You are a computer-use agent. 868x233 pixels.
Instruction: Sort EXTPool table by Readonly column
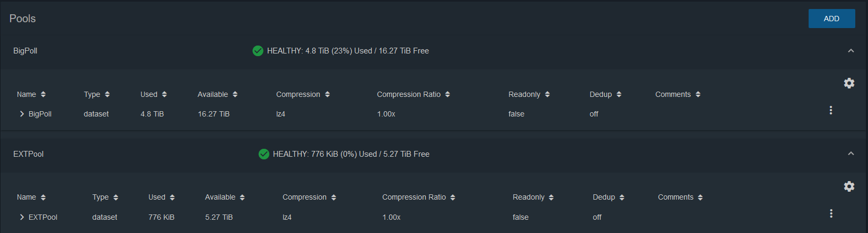click(533, 197)
